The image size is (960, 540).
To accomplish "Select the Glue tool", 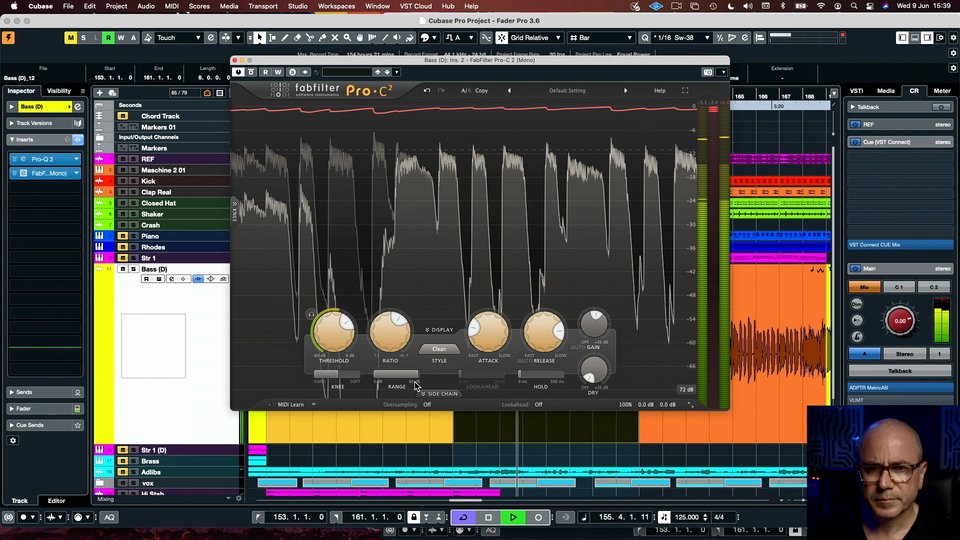I will (x=322, y=38).
